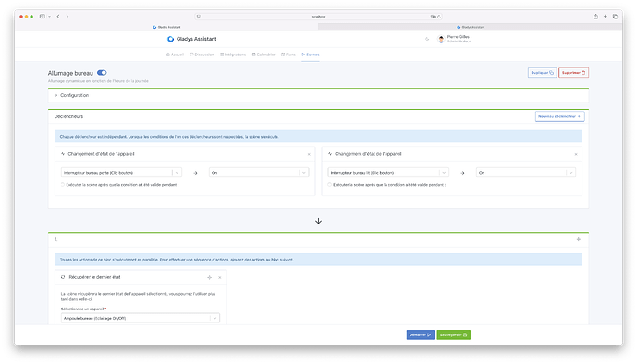
Task: Open Interrupteur bureau lit device dropdown
Action: pyautogui.click(x=388, y=173)
